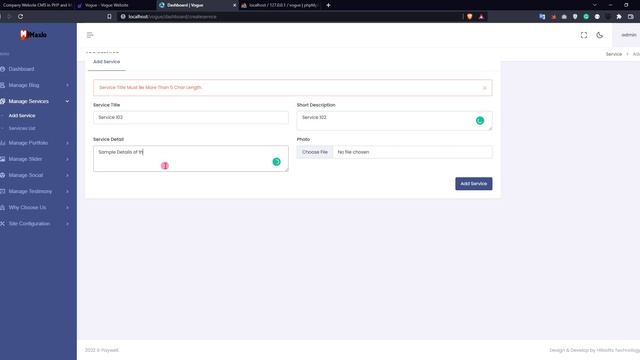Switch to Vogue Website browser tab
The image size is (640, 360).
pyautogui.click(x=106, y=5)
